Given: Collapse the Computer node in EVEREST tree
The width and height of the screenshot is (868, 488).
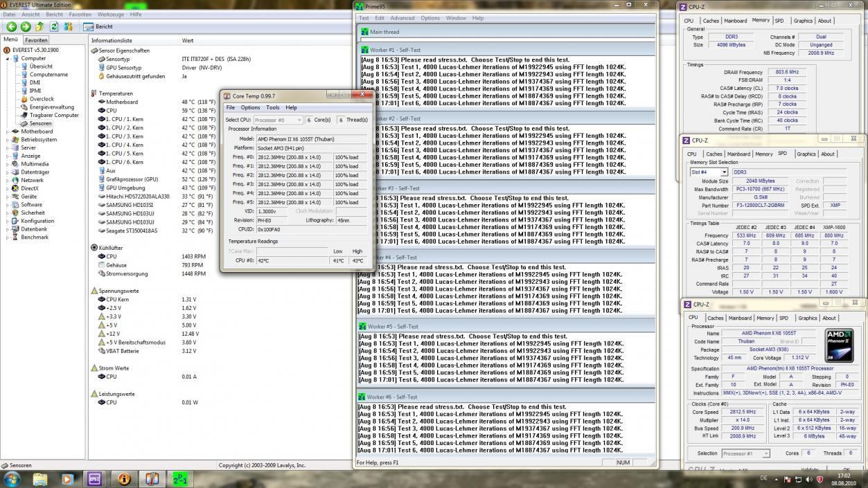Looking at the screenshot, I should point(8,58).
